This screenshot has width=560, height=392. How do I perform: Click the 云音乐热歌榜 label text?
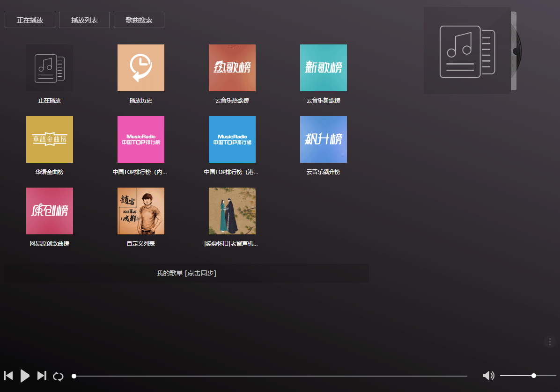click(x=232, y=101)
